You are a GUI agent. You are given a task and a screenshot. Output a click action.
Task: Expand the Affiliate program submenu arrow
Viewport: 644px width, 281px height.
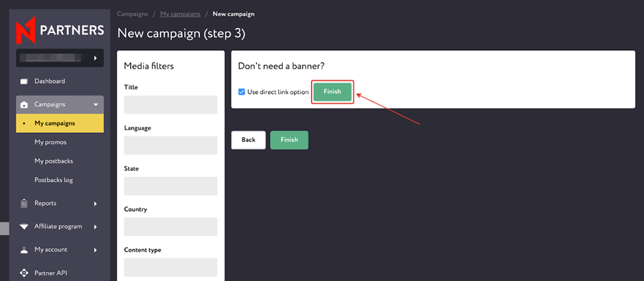click(95, 227)
